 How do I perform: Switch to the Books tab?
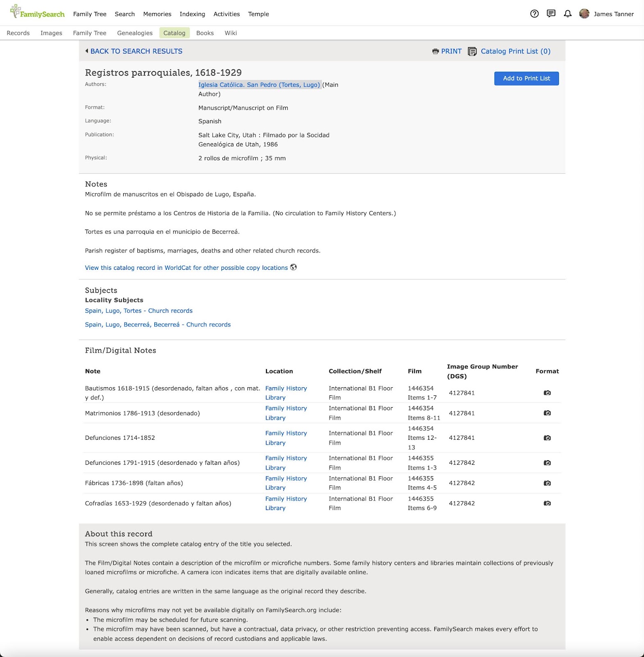205,33
